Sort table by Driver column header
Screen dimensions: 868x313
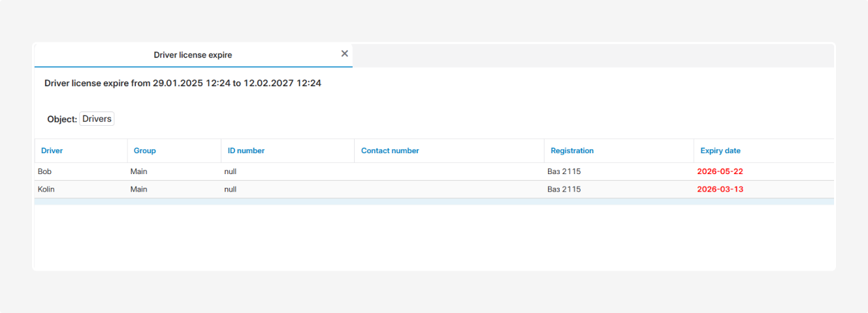point(52,151)
